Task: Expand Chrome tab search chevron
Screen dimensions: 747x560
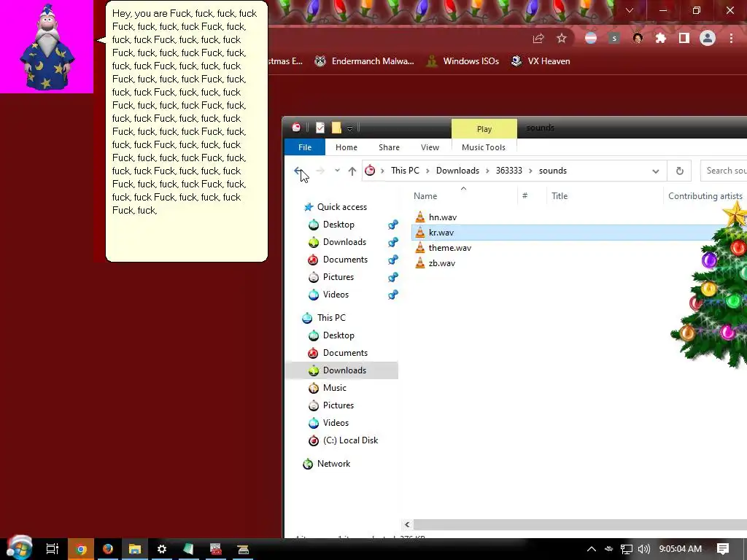Action: 630,10
